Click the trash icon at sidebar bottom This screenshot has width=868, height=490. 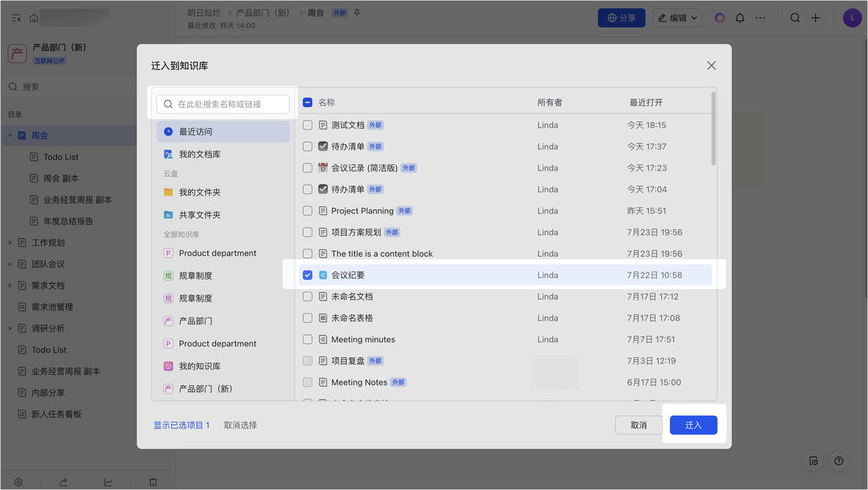(153, 483)
